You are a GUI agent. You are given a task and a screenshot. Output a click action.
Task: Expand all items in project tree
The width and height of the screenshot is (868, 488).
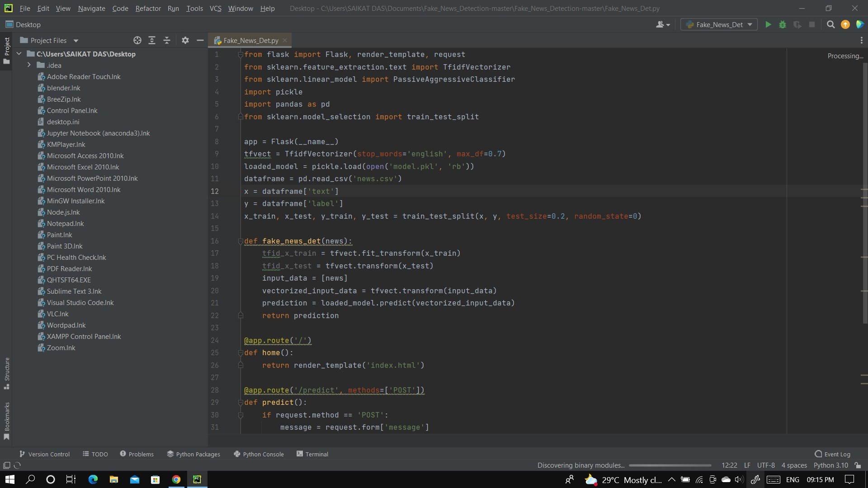point(152,41)
